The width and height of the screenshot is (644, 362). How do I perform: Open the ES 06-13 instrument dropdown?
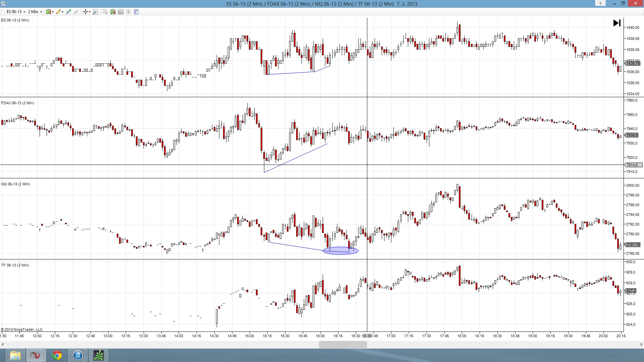(16, 12)
